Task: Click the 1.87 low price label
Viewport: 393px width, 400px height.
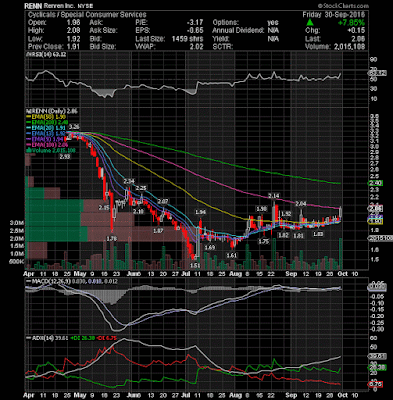Action: coord(158,231)
